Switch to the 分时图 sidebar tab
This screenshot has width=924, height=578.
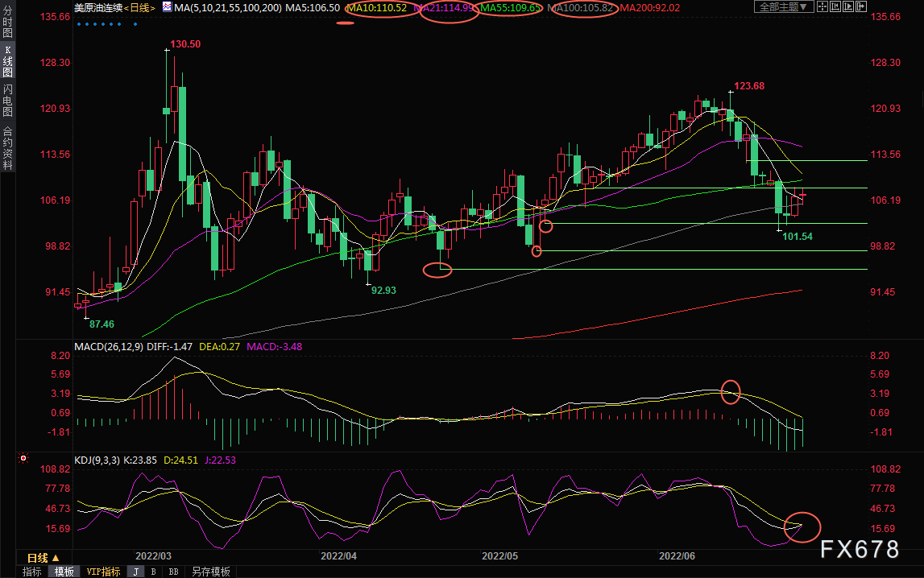pyautogui.click(x=8, y=23)
